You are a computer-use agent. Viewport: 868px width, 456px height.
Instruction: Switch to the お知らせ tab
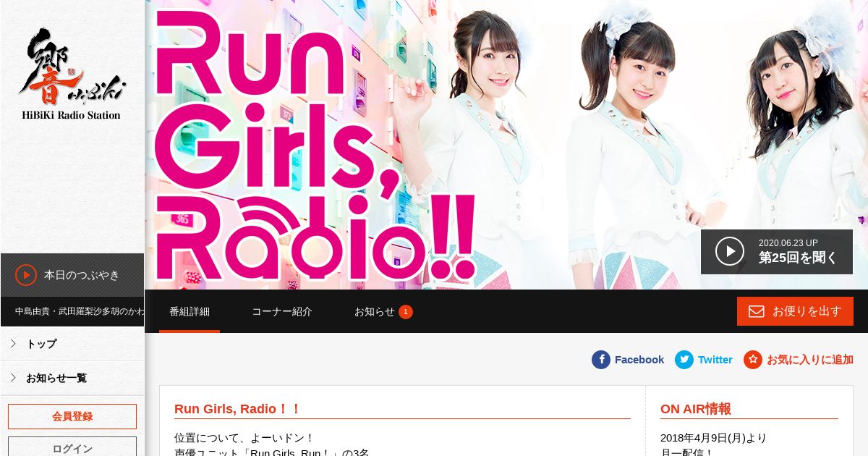(374, 311)
